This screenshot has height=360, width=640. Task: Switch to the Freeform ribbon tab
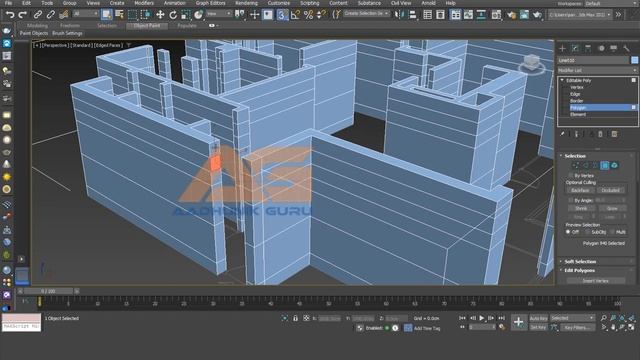70,26
